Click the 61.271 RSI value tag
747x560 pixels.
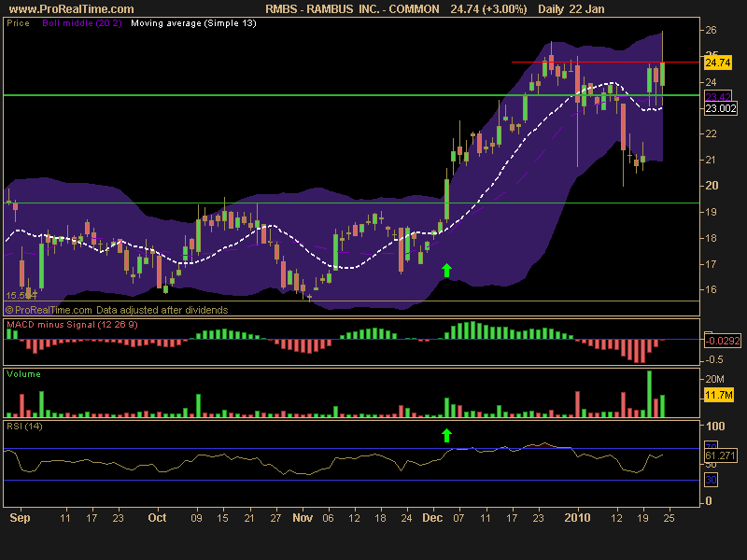pos(721,455)
